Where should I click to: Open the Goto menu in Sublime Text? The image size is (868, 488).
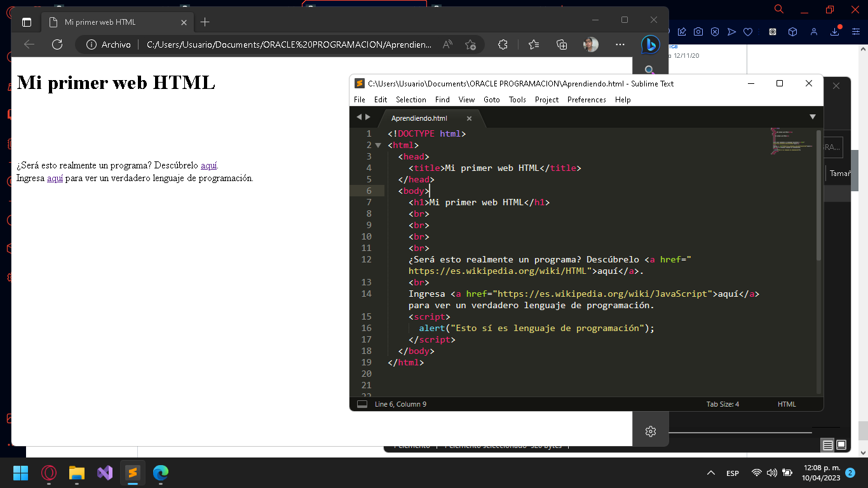click(x=492, y=100)
